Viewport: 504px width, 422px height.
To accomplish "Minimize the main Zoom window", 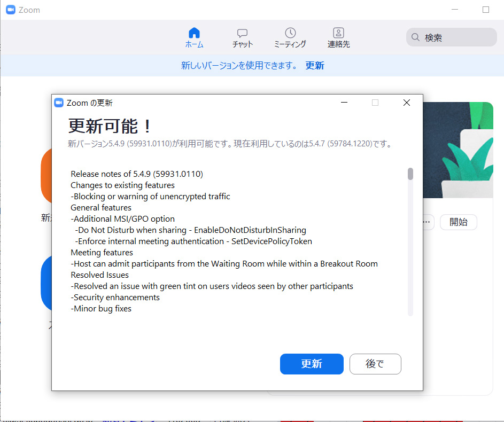I will tap(454, 10).
